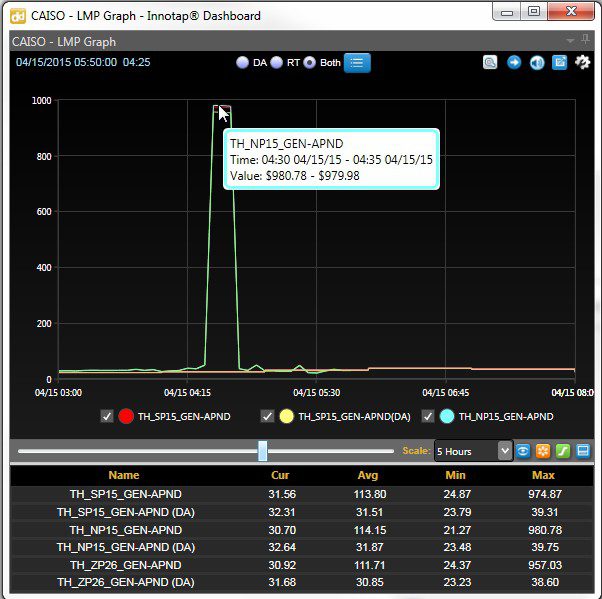Screen dimensions: 602x599
Task: Click the magnifier zoom icon
Action: (x=490, y=62)
